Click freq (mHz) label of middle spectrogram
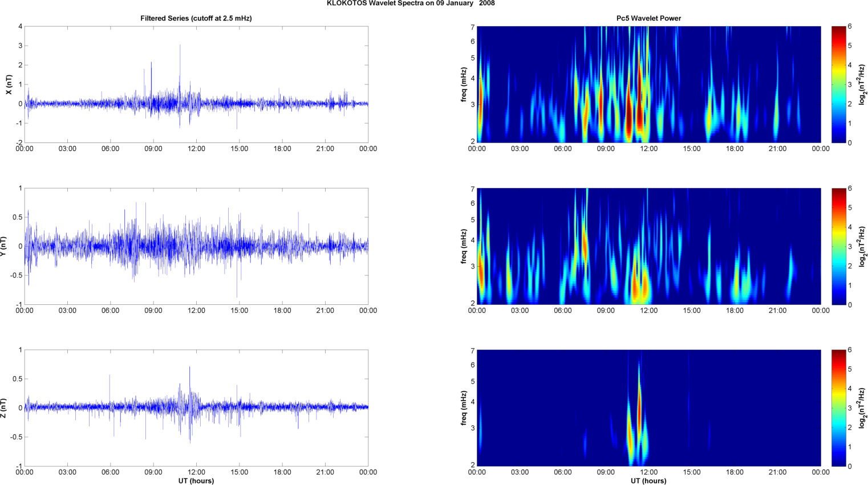The width and height of the screenshot is (868, 485). coord(464,246)
